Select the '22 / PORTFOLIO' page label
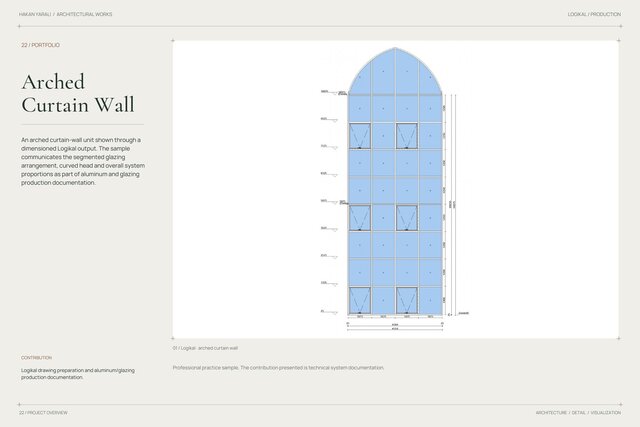This screenshot has width=640, height=427. [40, 45]
